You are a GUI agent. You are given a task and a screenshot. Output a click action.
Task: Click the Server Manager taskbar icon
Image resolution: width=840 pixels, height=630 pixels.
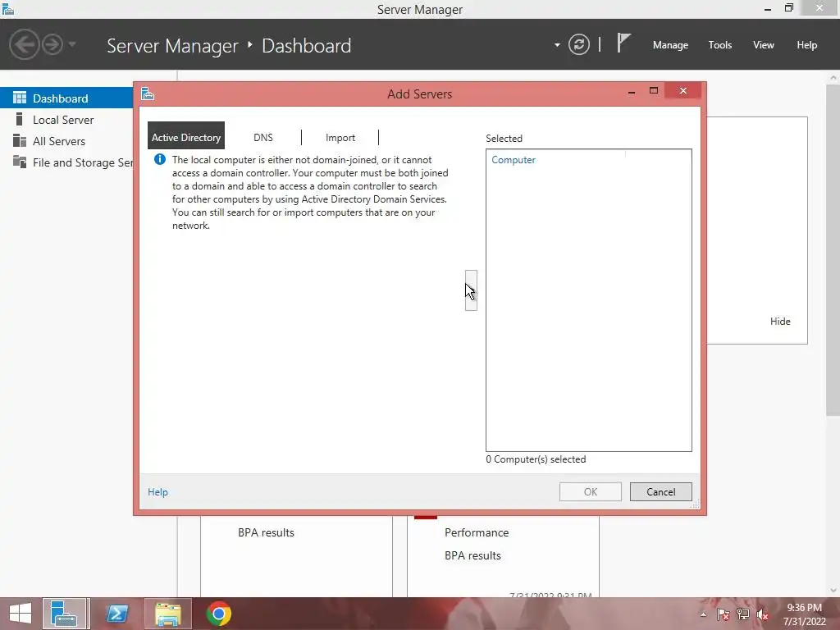pyautogui.click(x=64, y=614)
